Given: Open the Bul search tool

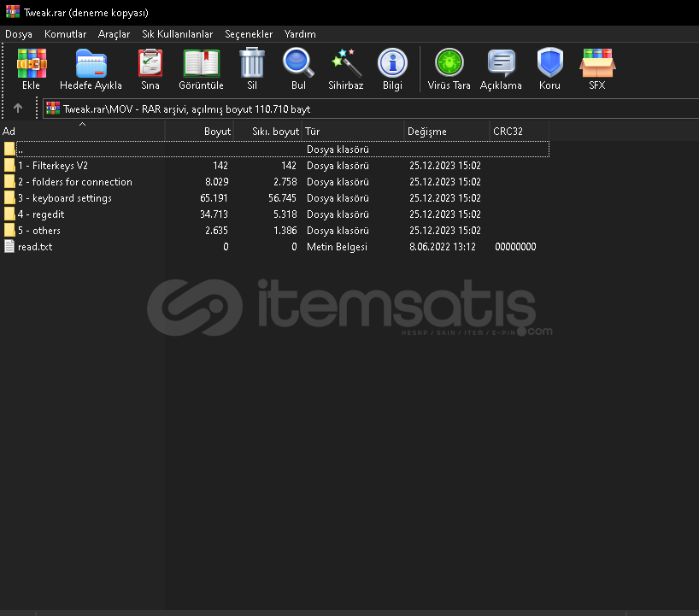Looking at the screenshot, I should click(x=298, y=69).
